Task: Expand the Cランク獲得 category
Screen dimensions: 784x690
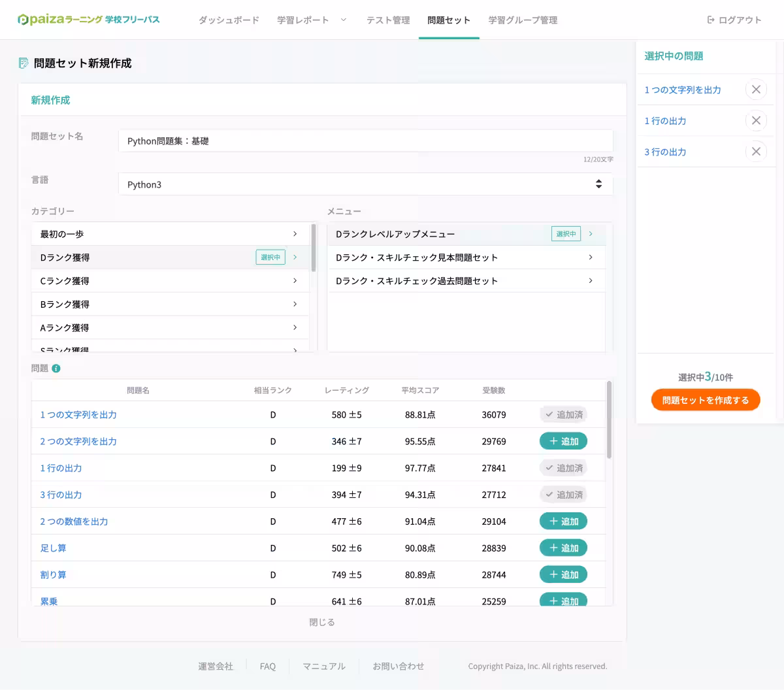Action: coord(169,281)
